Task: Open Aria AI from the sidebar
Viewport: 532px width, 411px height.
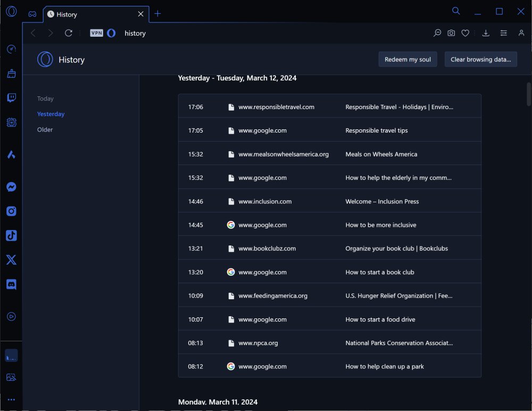Action: tap(11, 155)
